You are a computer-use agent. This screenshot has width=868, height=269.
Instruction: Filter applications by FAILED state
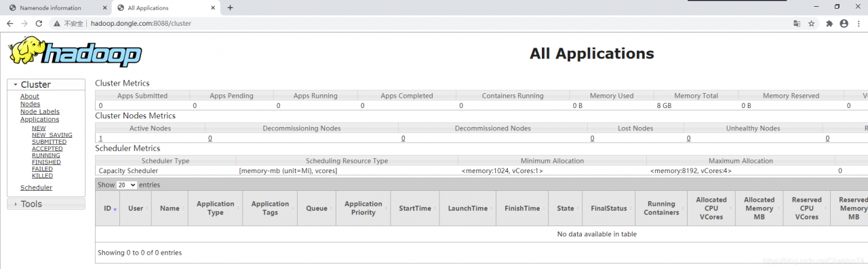[x=42, y=168]
